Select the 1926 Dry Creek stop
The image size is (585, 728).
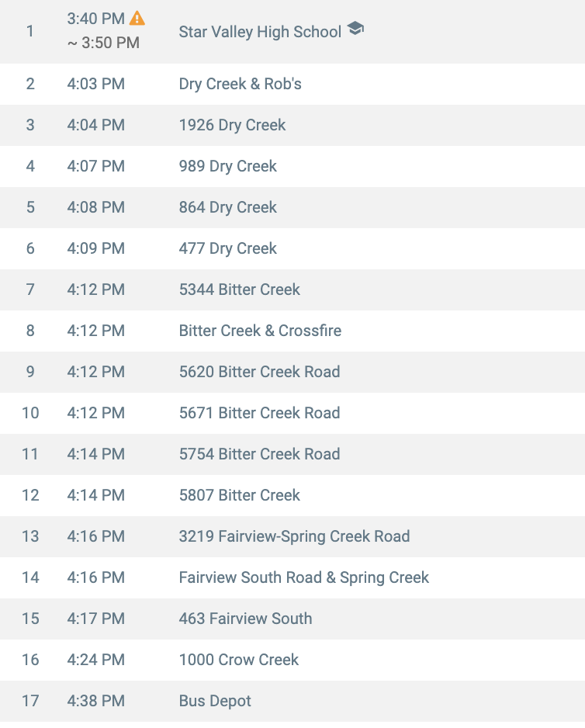(x=232, y=125)
